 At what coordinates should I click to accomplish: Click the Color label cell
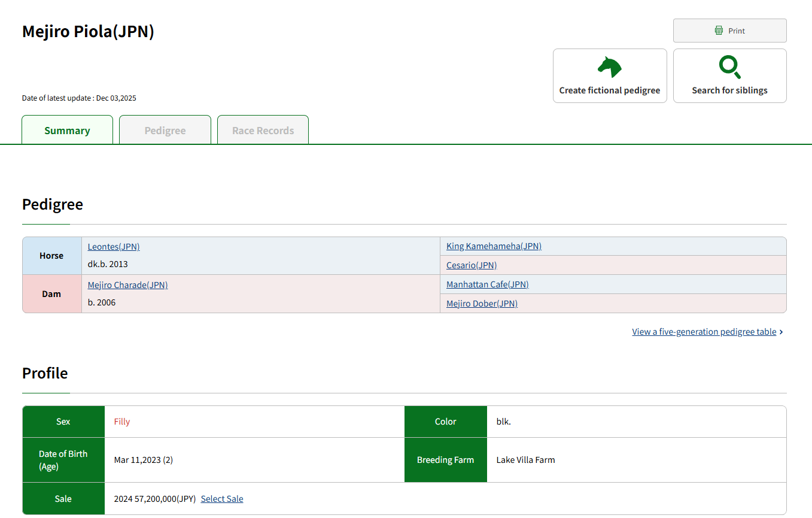click(x=446, y=422)
